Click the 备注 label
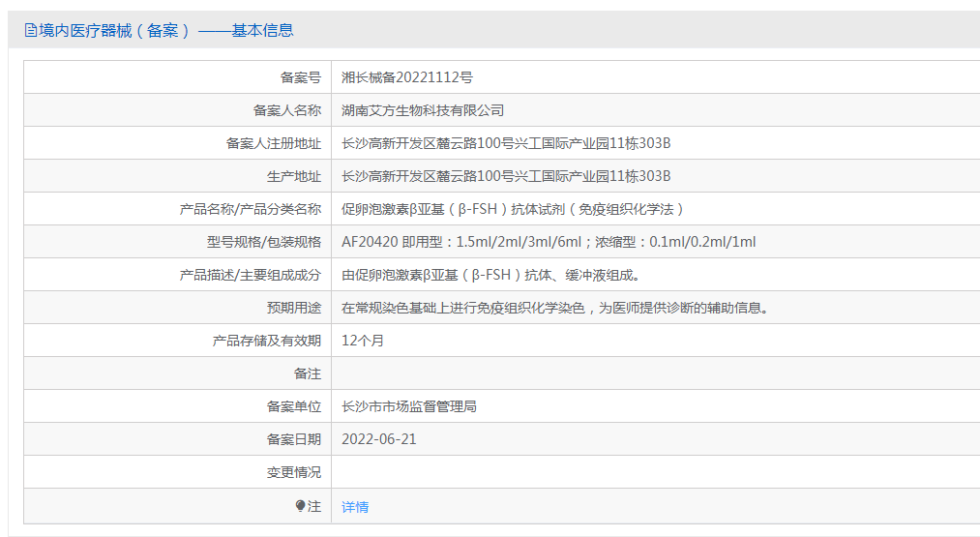Viewport: 980px width, 537px height. coord(307,373)
